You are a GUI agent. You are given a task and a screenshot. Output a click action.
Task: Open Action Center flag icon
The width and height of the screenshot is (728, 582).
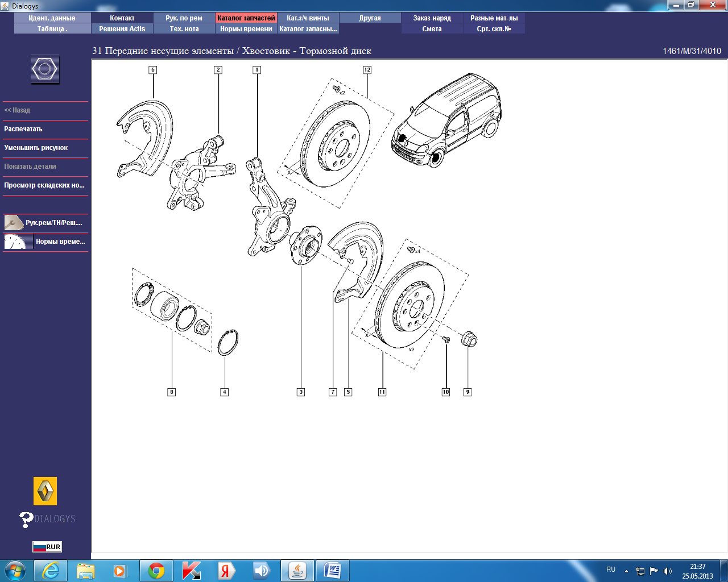tap(654, 571)
